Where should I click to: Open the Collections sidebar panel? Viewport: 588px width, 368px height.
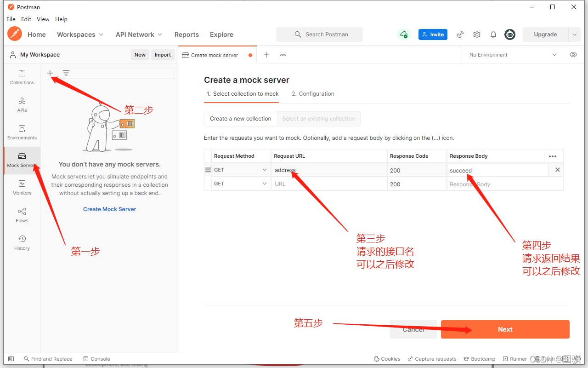click(x=22, y=77)
